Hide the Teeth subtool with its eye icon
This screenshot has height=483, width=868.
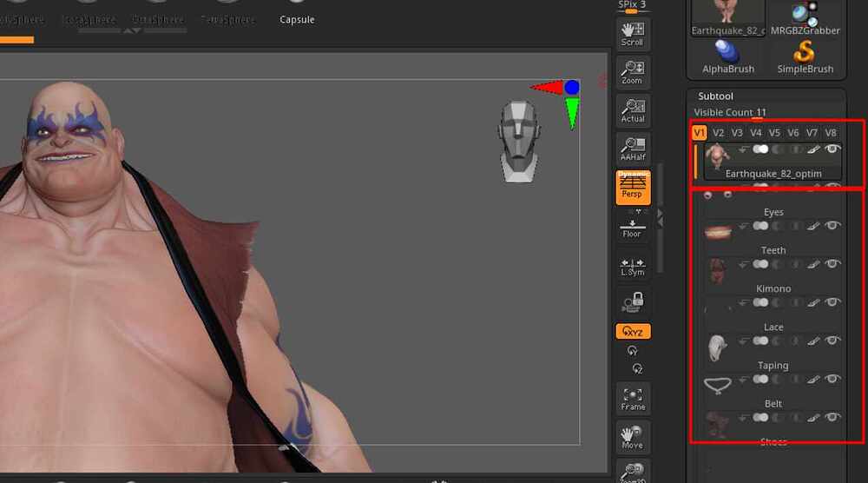tap(832, 226)
